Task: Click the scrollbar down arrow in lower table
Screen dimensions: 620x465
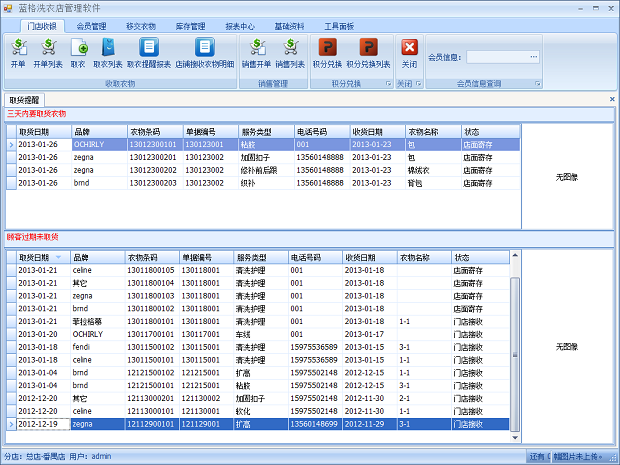Action: [515, 437]
